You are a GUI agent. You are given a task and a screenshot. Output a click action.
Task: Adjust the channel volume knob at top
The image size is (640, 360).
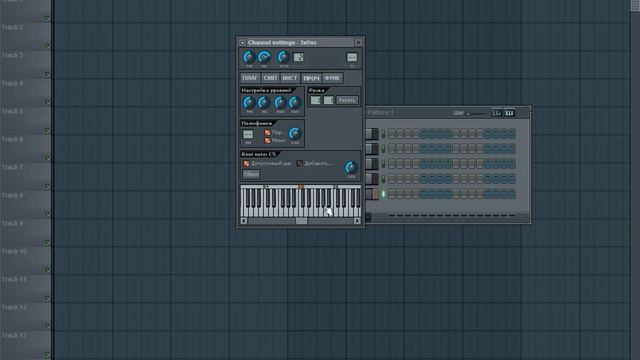264,57
